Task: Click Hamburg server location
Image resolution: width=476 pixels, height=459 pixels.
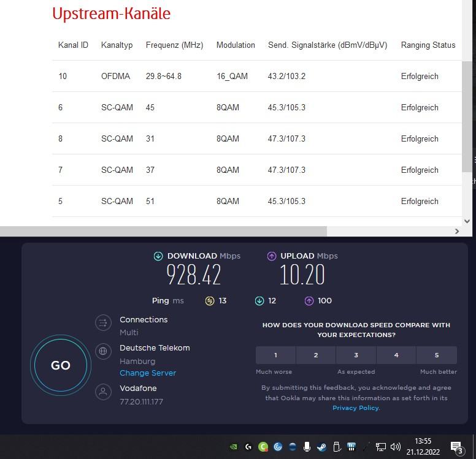Action: click(x=137, y=362)
